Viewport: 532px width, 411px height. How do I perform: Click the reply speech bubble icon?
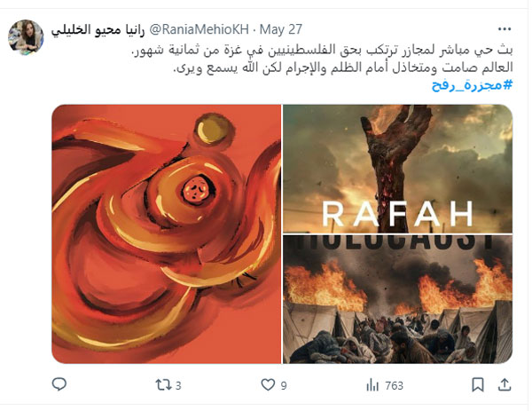click(59, 384)
